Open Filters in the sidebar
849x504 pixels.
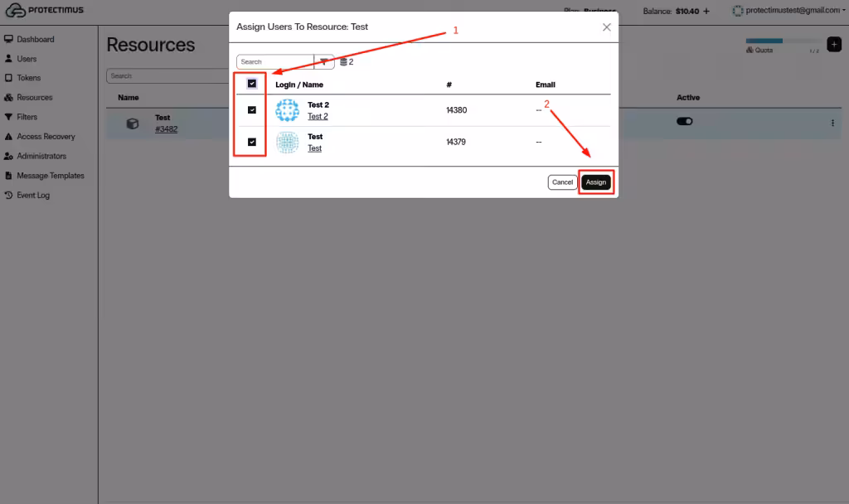pos(27,117)
